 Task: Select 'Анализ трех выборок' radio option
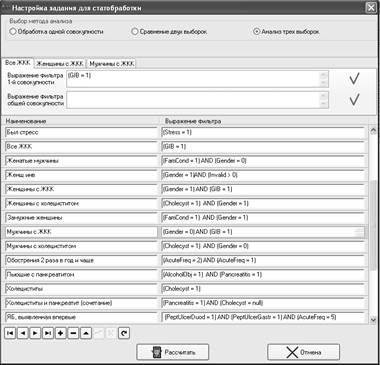(x=287, y=32)
